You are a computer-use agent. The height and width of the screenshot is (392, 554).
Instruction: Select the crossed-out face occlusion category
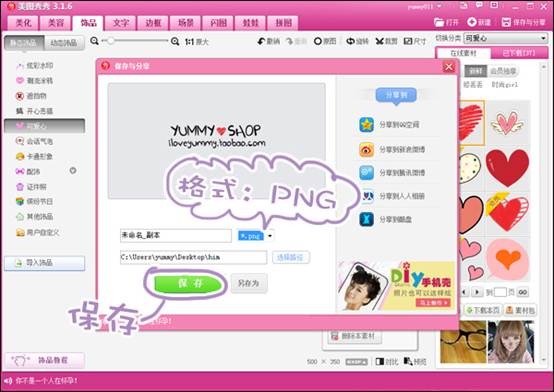pyautogui.click(x=20, y=96)
